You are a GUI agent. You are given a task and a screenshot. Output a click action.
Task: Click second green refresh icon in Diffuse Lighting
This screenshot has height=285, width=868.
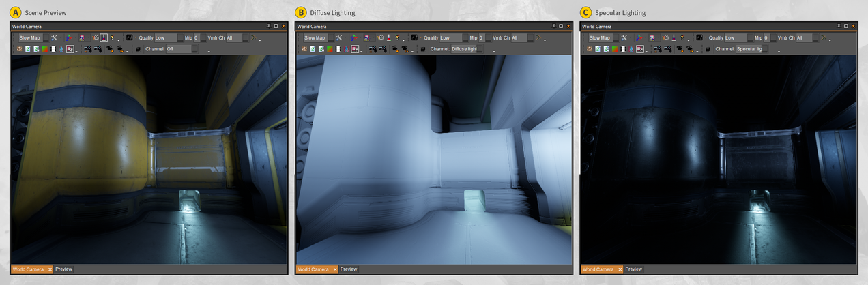(321, 49)
